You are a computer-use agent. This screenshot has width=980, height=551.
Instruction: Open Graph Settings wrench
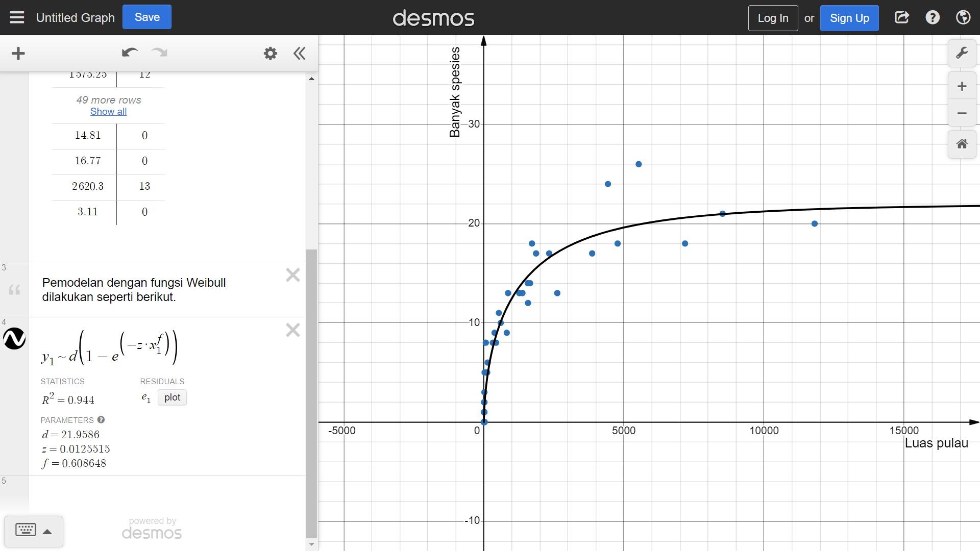962,53
